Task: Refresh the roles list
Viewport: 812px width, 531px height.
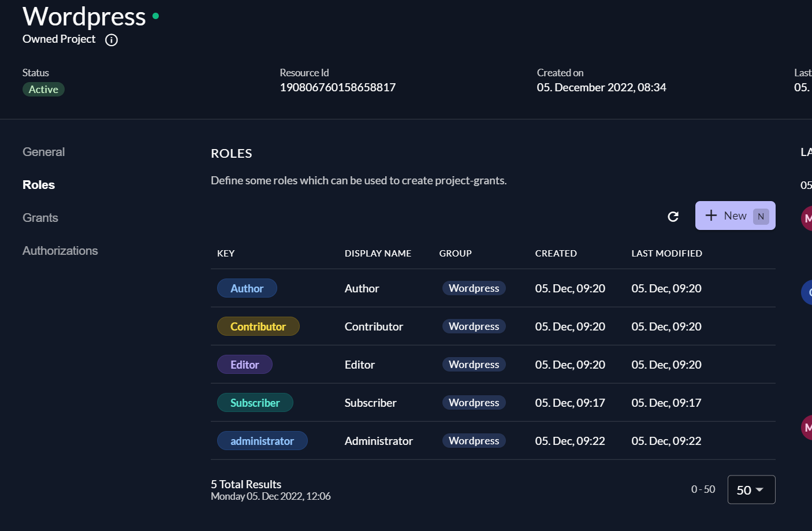Action: point(673,216)
